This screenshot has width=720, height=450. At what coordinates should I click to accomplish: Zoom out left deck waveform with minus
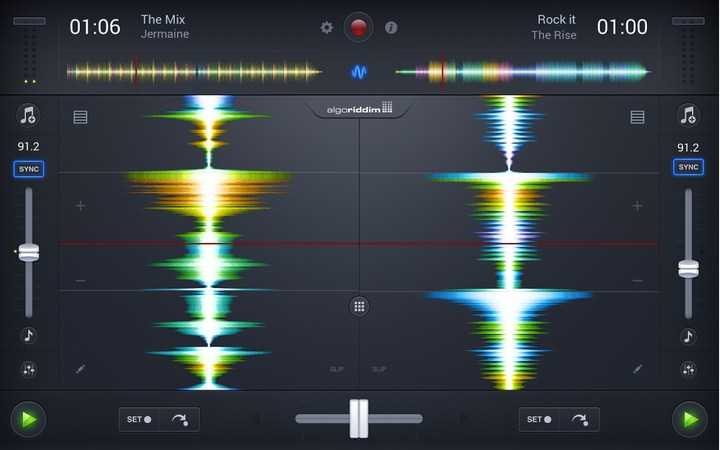pos(80,281)
